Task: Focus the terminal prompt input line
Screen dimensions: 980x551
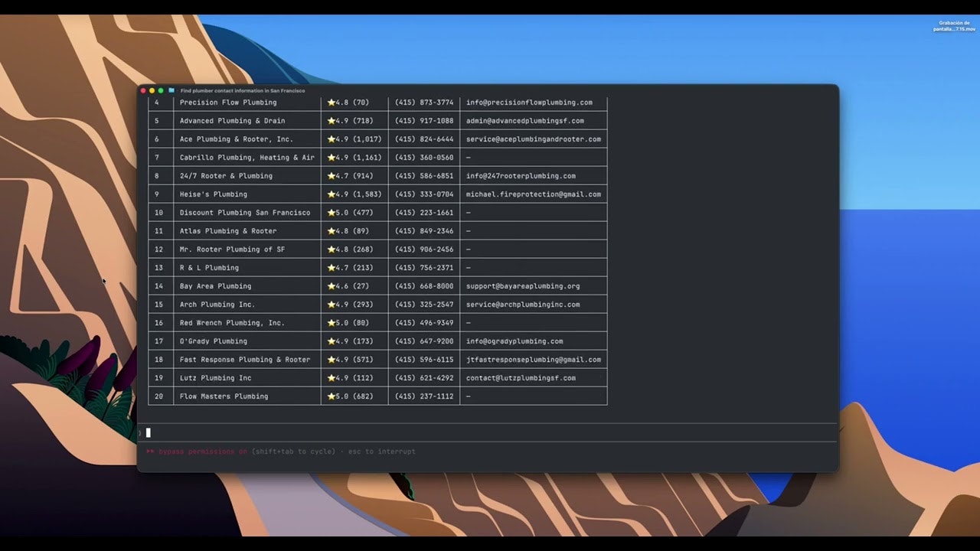Action: pos(488,432)
